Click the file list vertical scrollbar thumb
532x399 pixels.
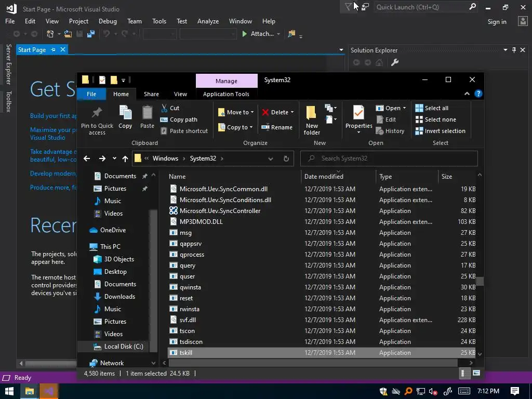480,281
